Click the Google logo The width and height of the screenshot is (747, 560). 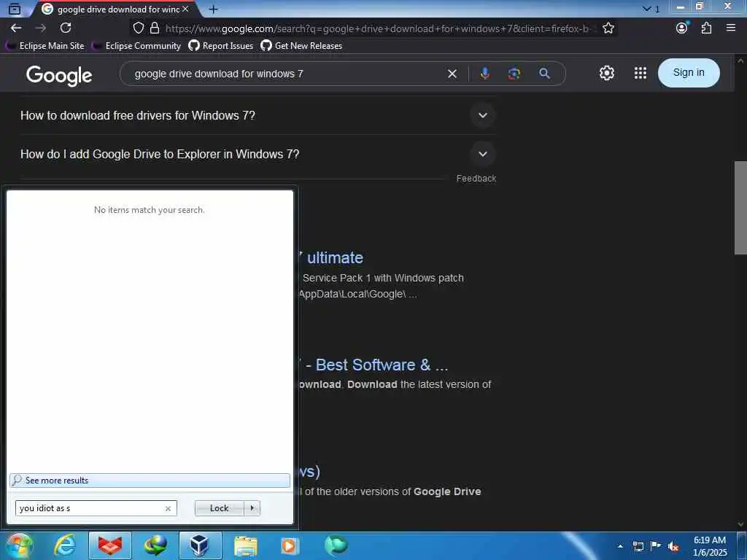tap(59, 75)
